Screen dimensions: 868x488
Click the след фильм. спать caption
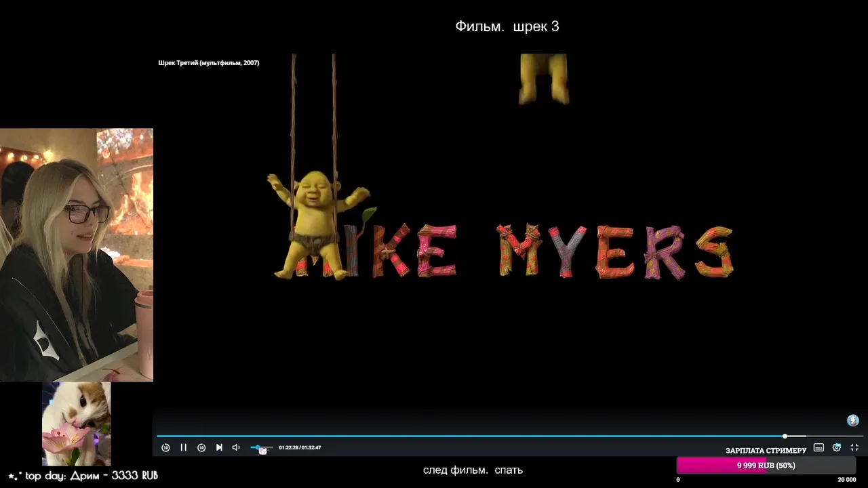tap(473, 470)
